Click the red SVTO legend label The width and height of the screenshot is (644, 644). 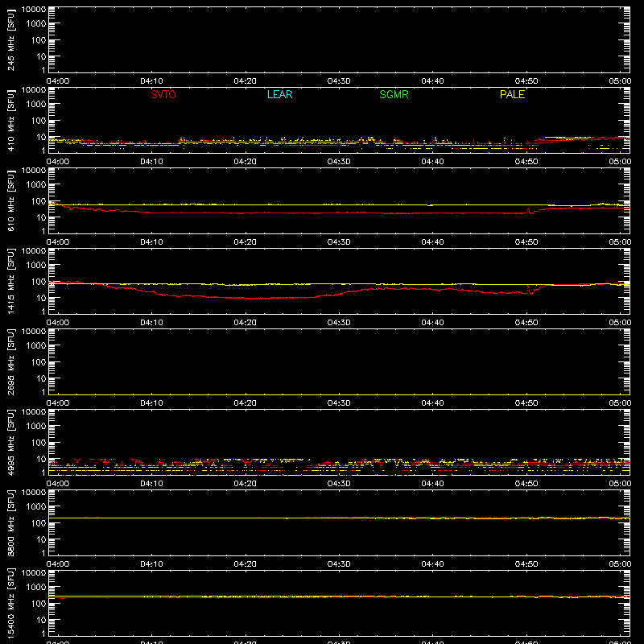click(163, 94)
